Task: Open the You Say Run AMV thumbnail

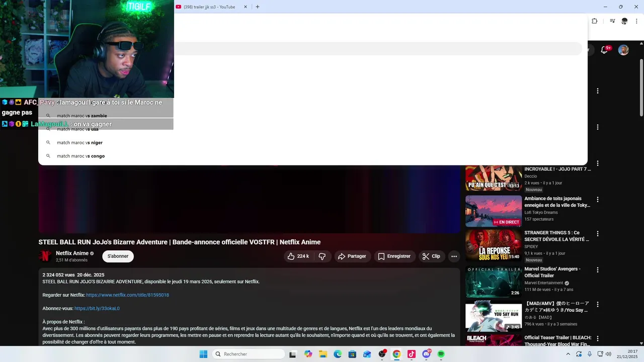Action: click(494, 316)
